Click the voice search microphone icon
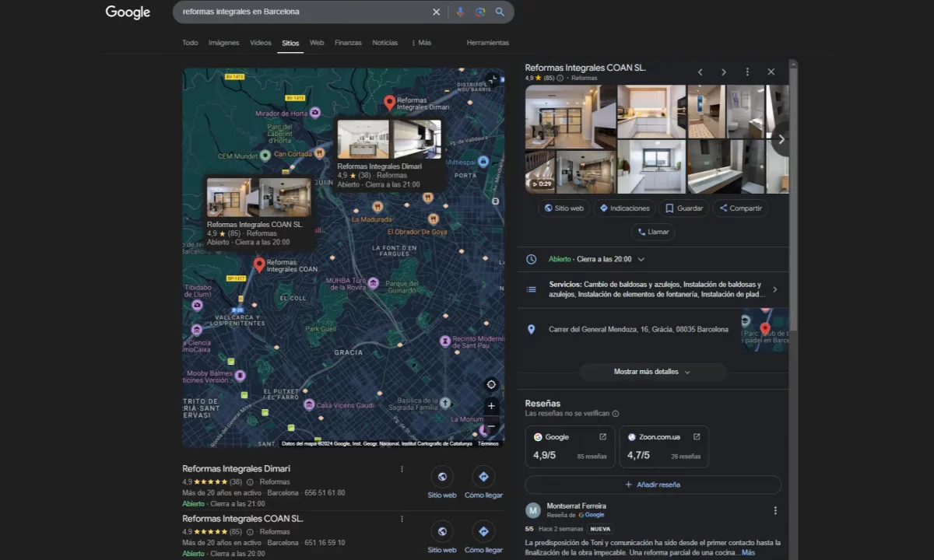 point(460,12)
